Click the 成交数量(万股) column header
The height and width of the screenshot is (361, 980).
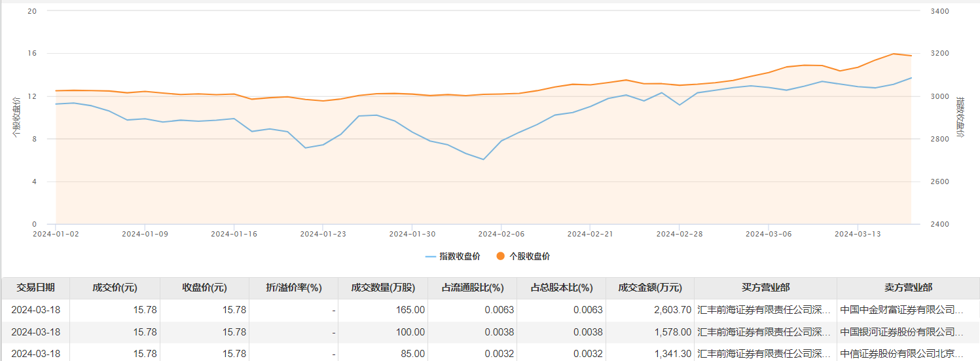[383, 288]
